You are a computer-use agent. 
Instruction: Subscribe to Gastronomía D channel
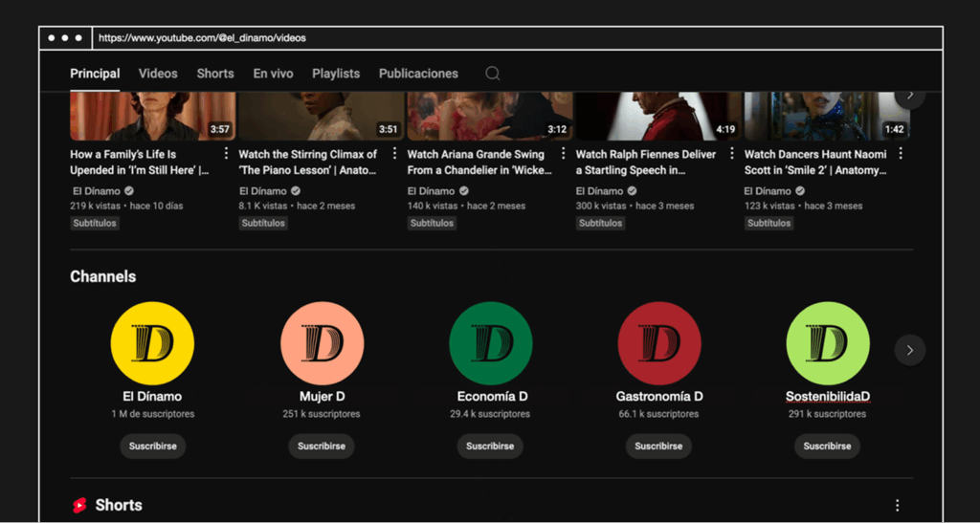(x=658, y=447)
